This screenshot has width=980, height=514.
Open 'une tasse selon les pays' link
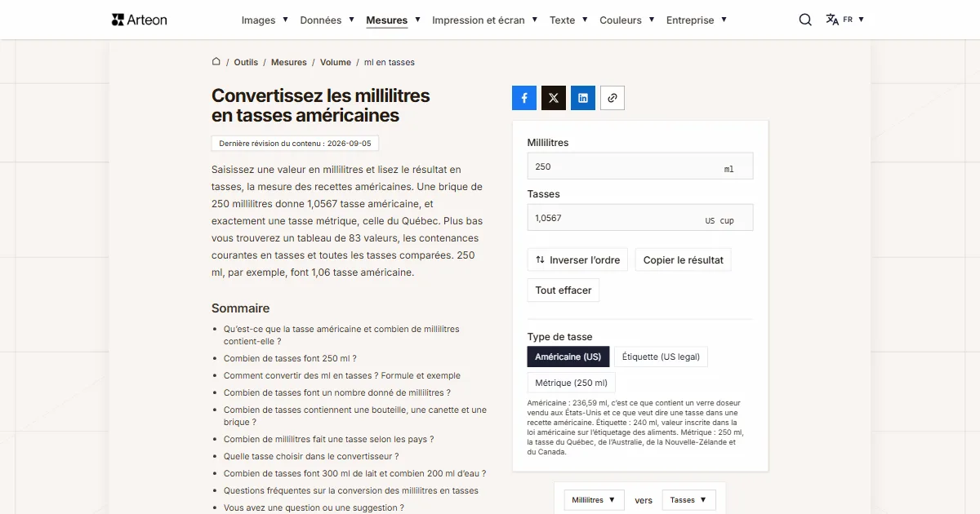pos(329,439)
